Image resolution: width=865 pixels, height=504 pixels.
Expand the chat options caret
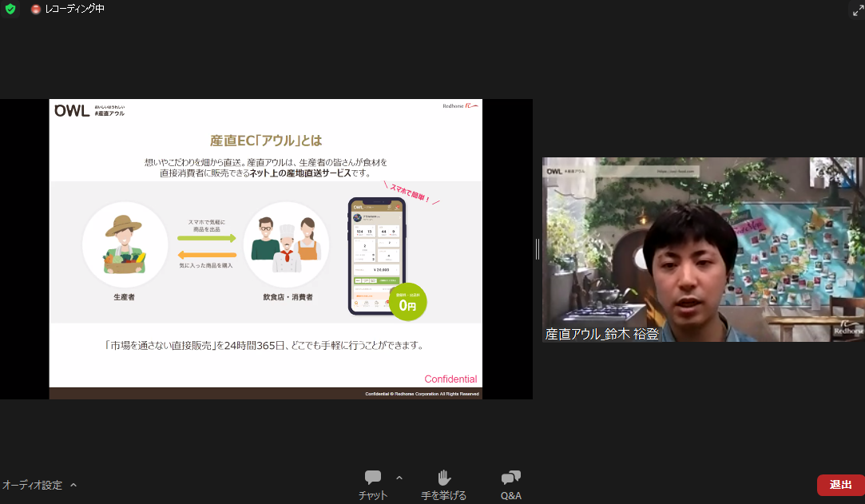(x=399, y=478)
